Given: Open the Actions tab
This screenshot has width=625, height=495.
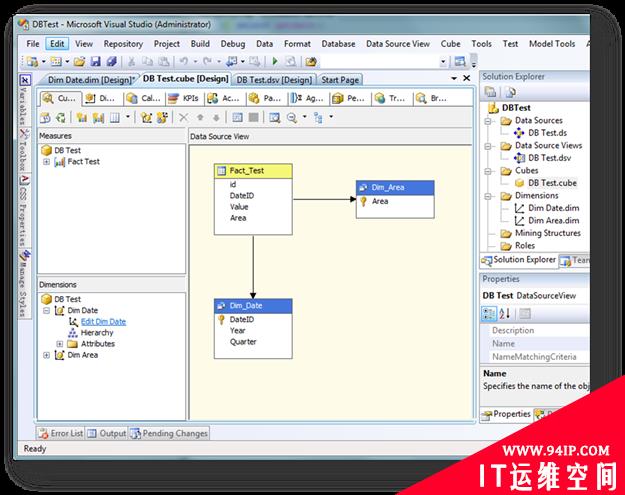Looking at the screenshot, I should tap(224, 98).
